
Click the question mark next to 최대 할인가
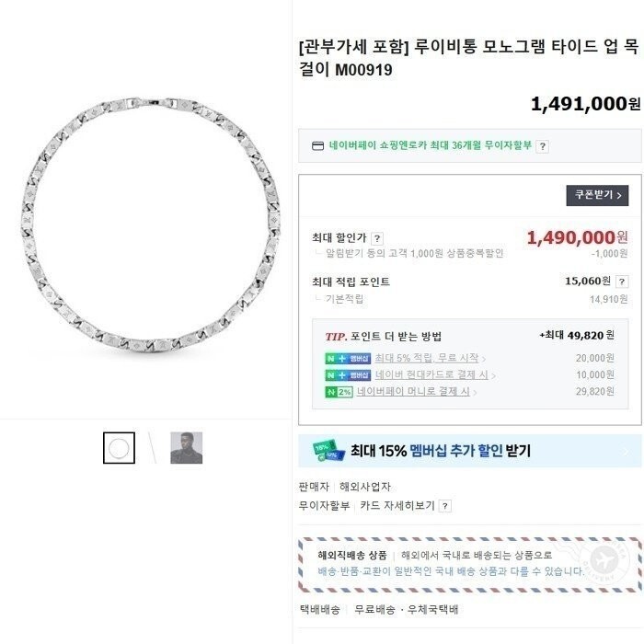(x=377, y=238)
